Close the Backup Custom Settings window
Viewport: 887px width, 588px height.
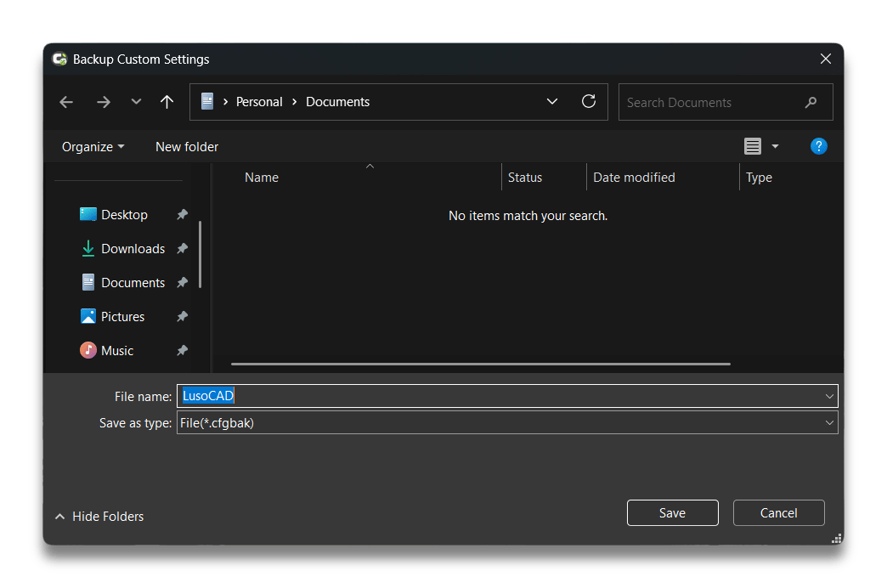pyautogui.click(x=826, y=59)
